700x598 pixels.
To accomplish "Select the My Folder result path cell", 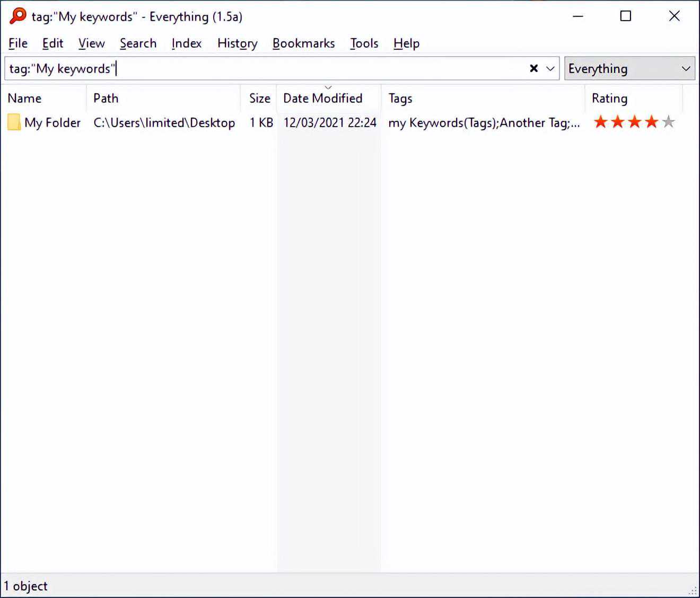I will click(164, 123).
